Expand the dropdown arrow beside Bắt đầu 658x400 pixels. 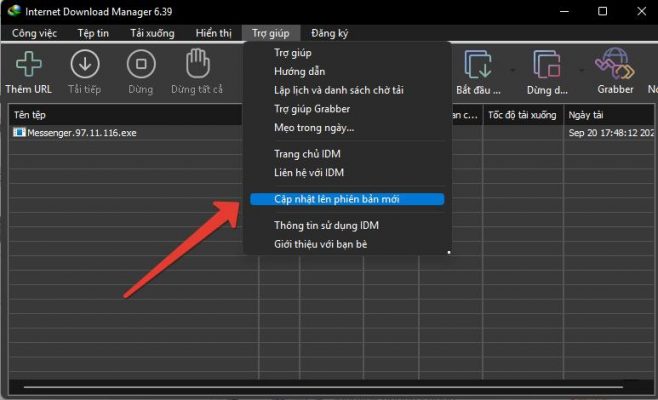pos(514,70)
